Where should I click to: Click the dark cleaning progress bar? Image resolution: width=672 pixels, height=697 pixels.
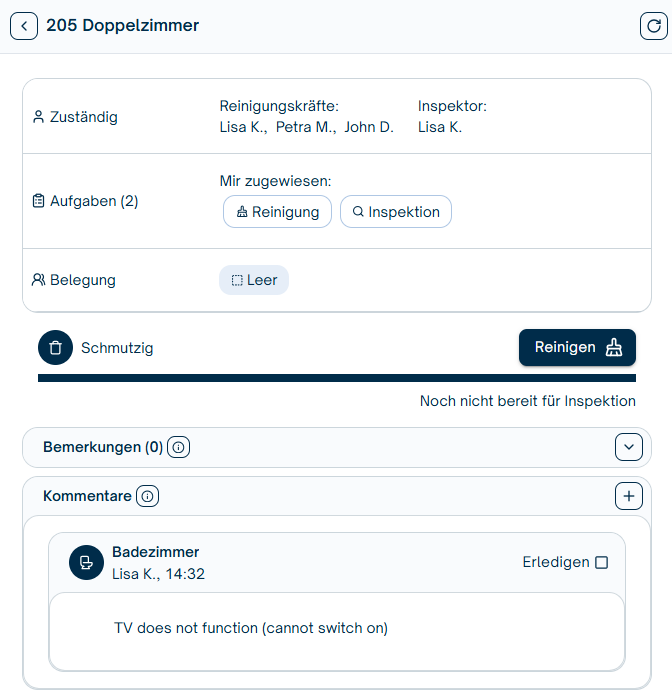[336, 378]
